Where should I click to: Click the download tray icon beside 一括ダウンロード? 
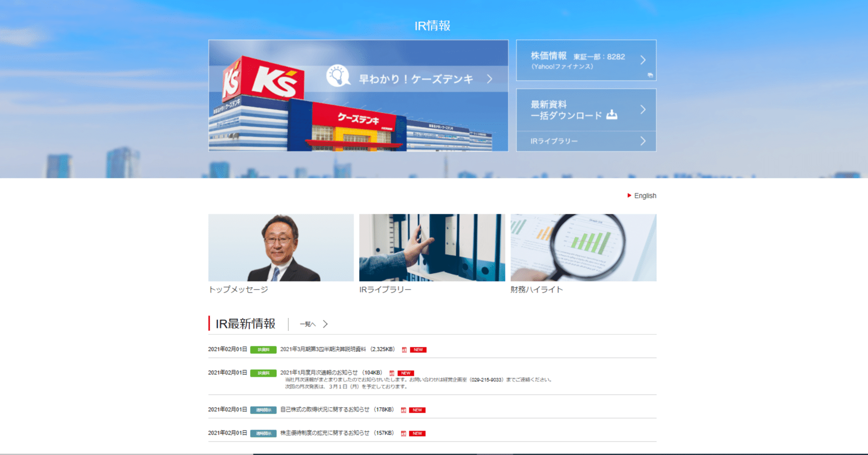click(612, 115)
